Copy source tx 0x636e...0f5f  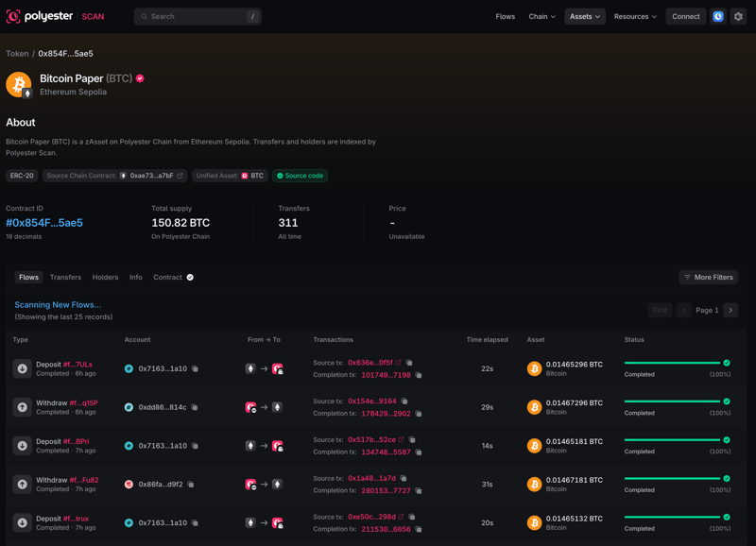click(x=409, y=363)
